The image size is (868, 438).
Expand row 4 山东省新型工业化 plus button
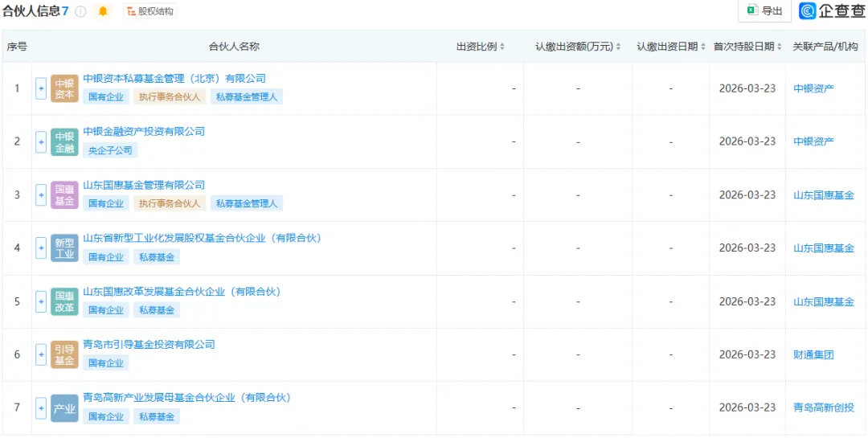(x=40, y=248)
